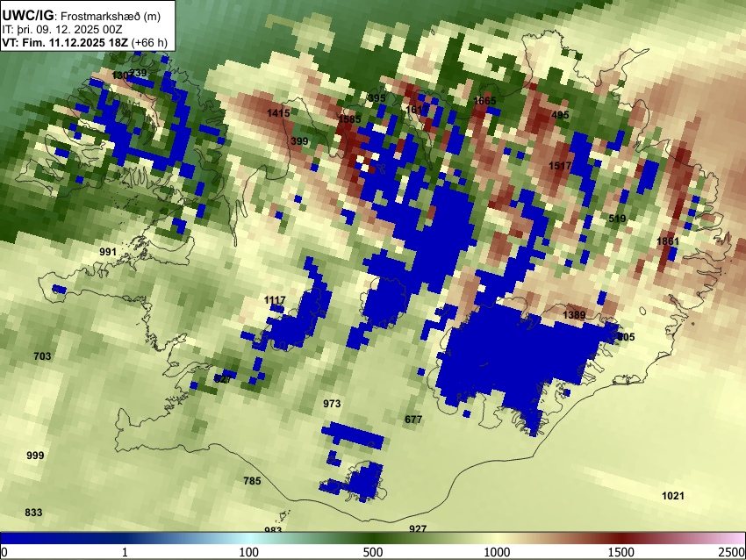Image resolution: width=746 pixels, height=560 pixels.
Task: Select the legend label 500
Action: (373, 552)
